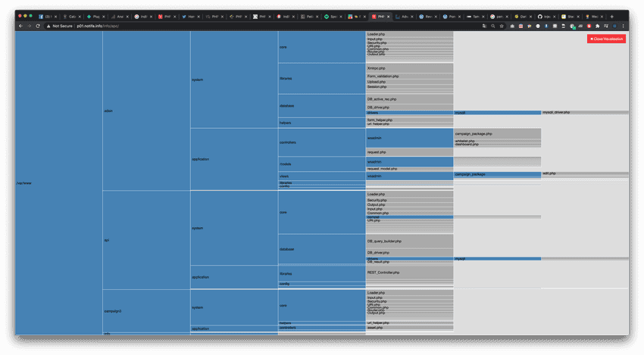Screen dimensions: 644x355
Task: Click the forward navigation arrow
Action: 29,26
